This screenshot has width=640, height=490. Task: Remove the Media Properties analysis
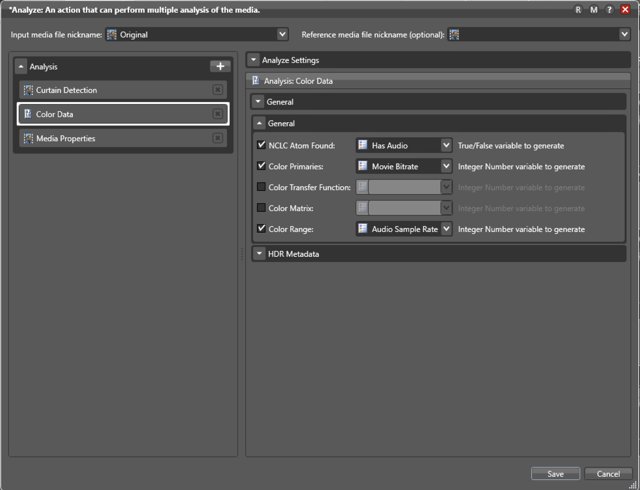218,138
